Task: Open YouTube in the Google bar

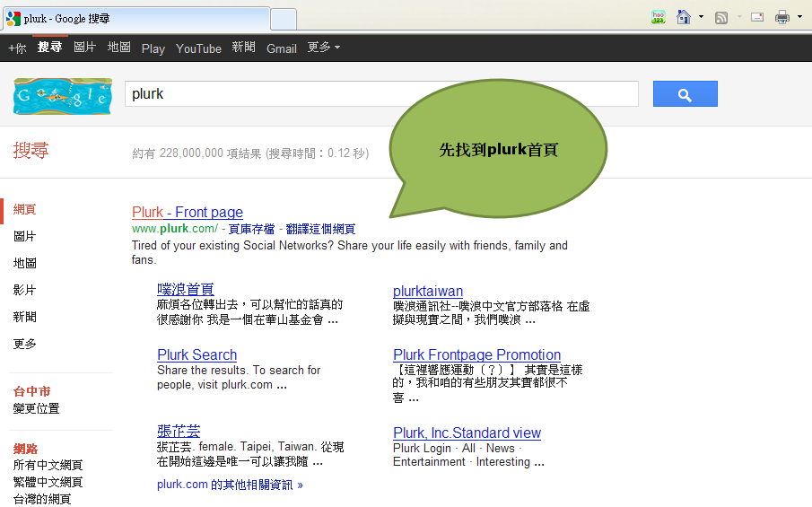Action: (x=198, y=48)
